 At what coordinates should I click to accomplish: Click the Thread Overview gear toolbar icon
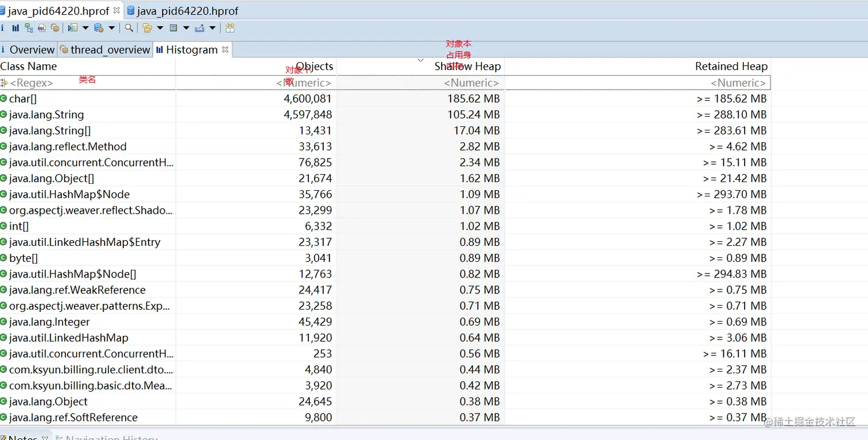[55, 28]
